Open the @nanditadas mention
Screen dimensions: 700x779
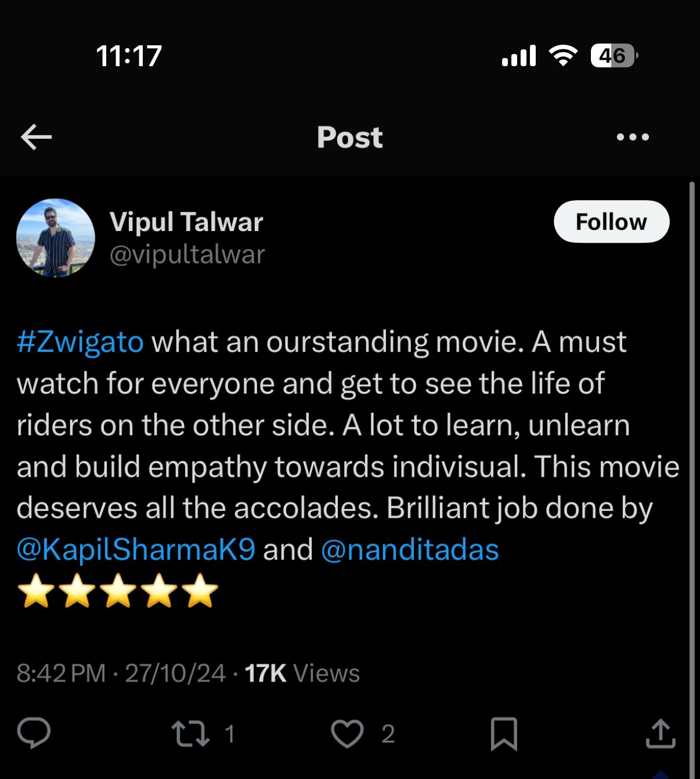click(410, 549)
